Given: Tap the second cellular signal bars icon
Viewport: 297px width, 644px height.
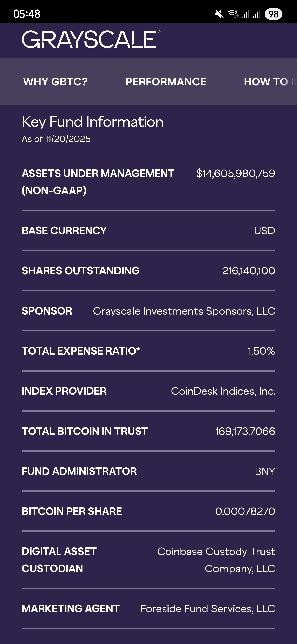Looking at the screenshot, I should pos(257,14).
